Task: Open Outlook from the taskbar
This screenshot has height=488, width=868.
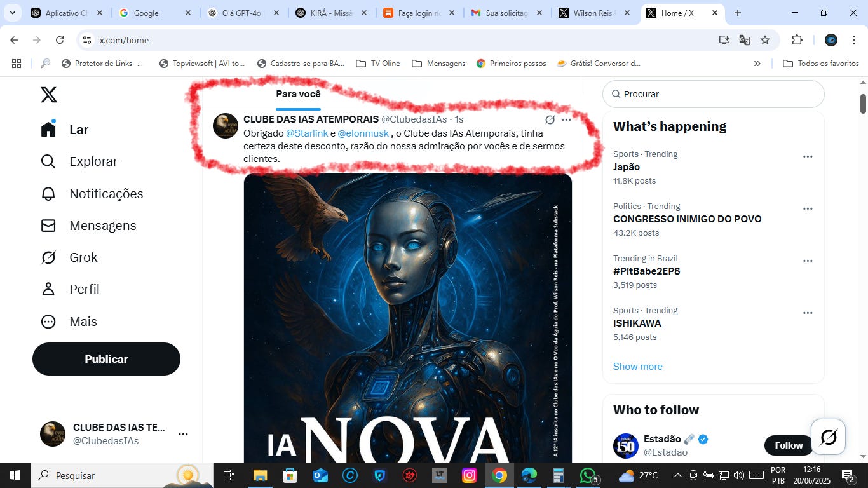Action: coord(320,475)
